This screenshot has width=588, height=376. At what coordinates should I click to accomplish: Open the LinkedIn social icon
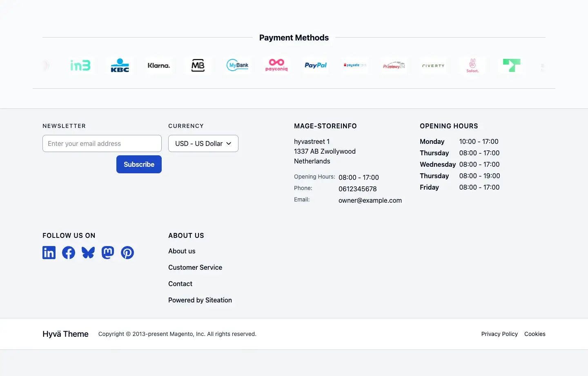[49, 253]
